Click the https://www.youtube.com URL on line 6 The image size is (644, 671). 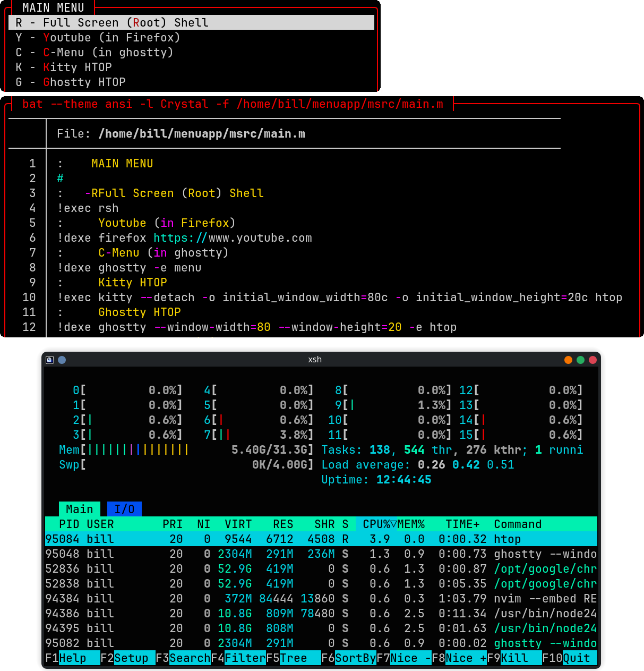233,237
